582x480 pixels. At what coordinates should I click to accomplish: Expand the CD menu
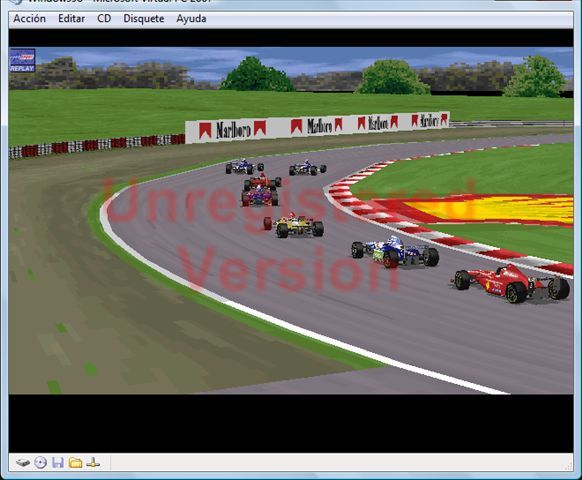click(104, 19)
